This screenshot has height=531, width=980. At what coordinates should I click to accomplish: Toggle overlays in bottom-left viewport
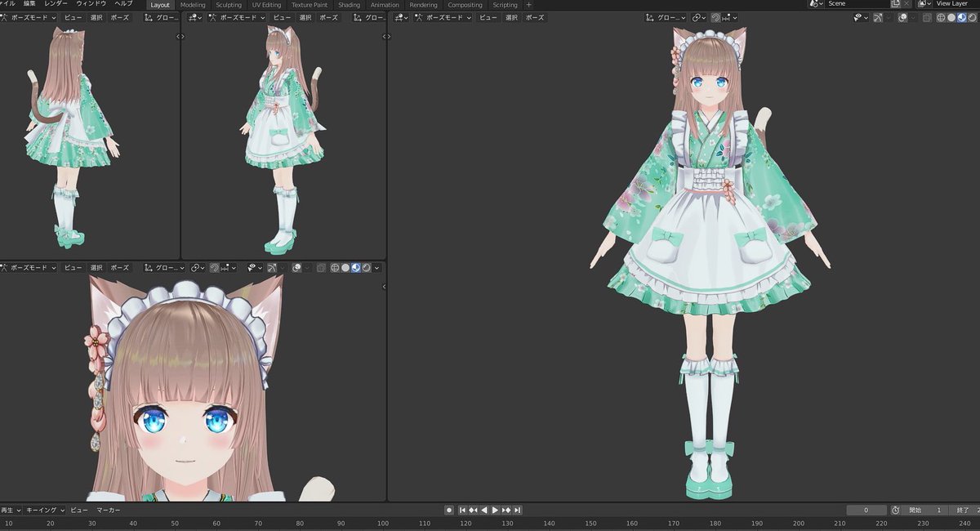[x=297, y=267]
